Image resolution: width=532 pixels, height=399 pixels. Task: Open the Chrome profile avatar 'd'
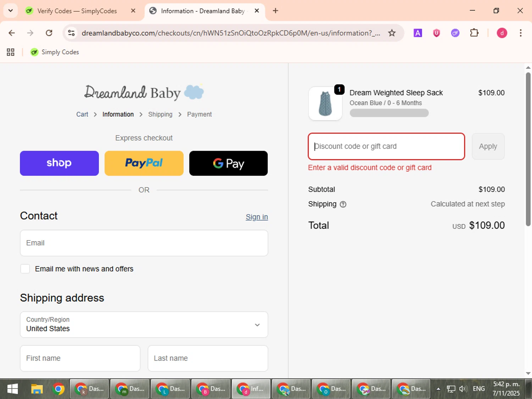(x=502, y=33)
